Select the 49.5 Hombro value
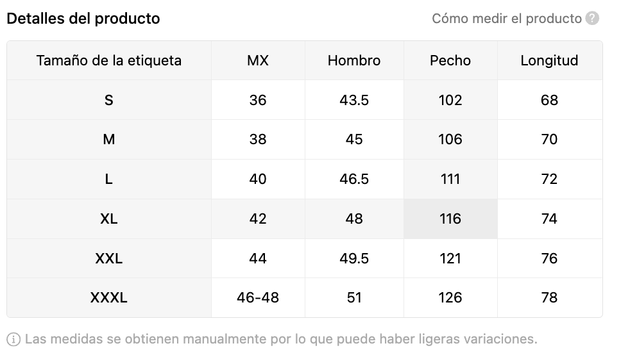 (x=354, y=258)
